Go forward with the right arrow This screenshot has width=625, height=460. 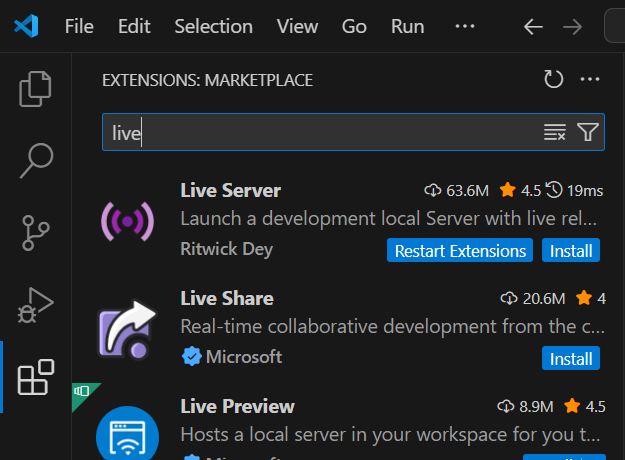point(572,27)
